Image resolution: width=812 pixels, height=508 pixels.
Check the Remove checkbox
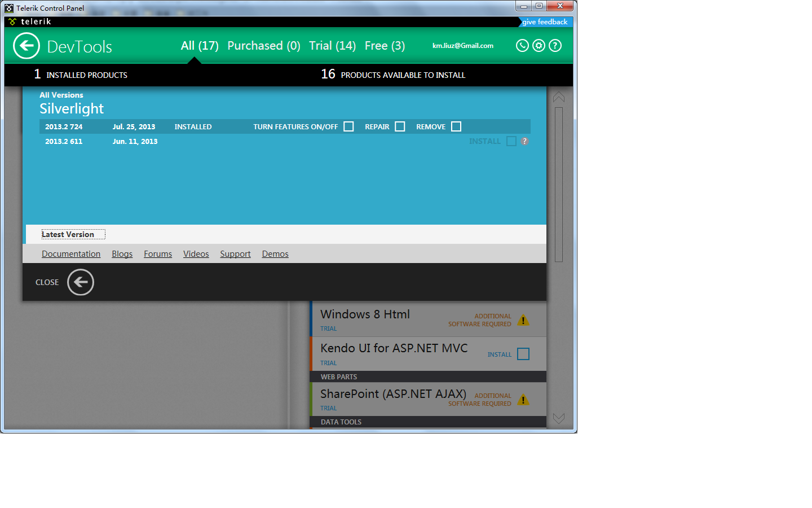456,126
